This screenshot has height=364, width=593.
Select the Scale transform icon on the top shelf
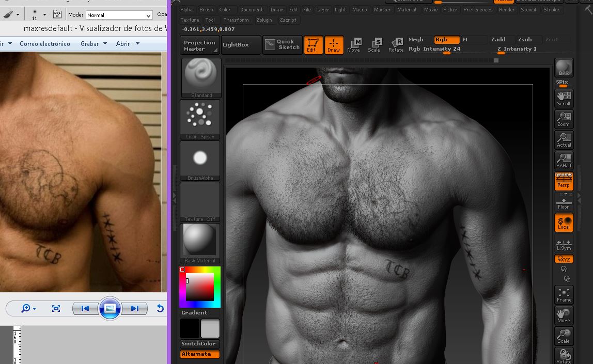coord(374,45)
